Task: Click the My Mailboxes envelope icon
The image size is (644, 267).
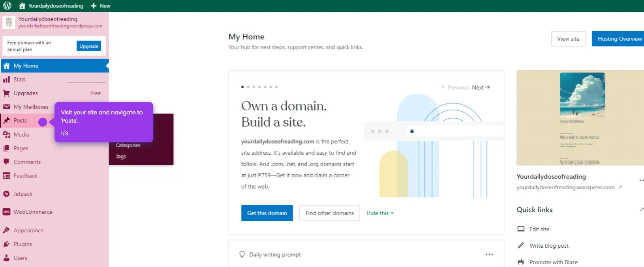Action: click(7, 107)
